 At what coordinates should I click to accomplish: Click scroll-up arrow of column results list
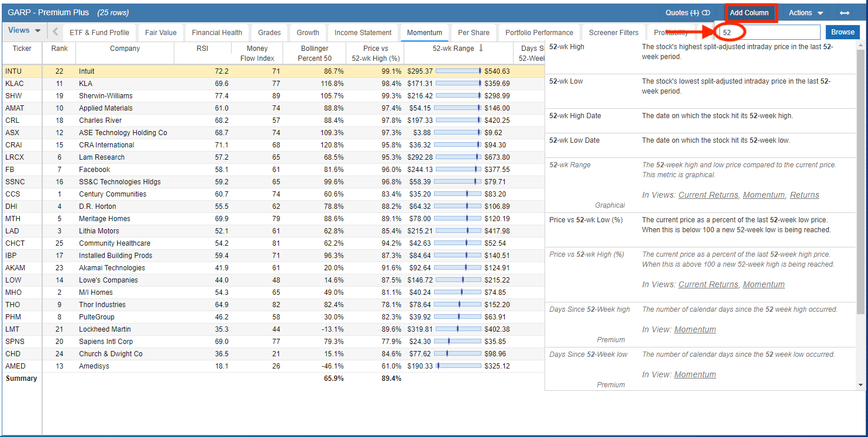[860, 45]
